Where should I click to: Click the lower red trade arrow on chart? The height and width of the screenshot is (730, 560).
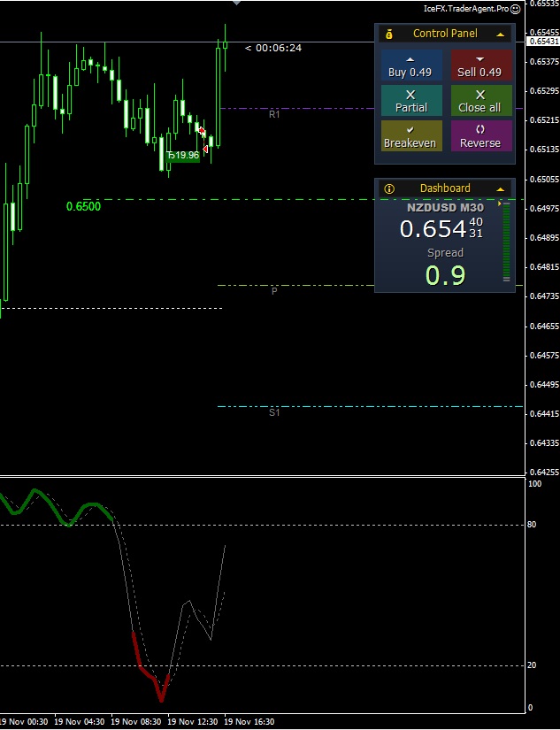click(x=205, y=149)
